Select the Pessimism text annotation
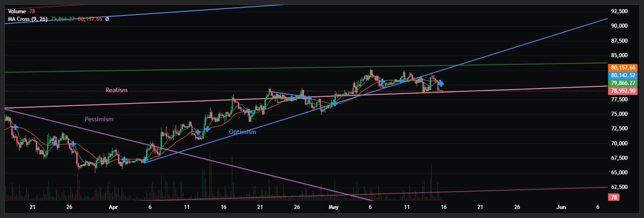The height and width of the screenshot is (218, 644). tap(99, 119)
